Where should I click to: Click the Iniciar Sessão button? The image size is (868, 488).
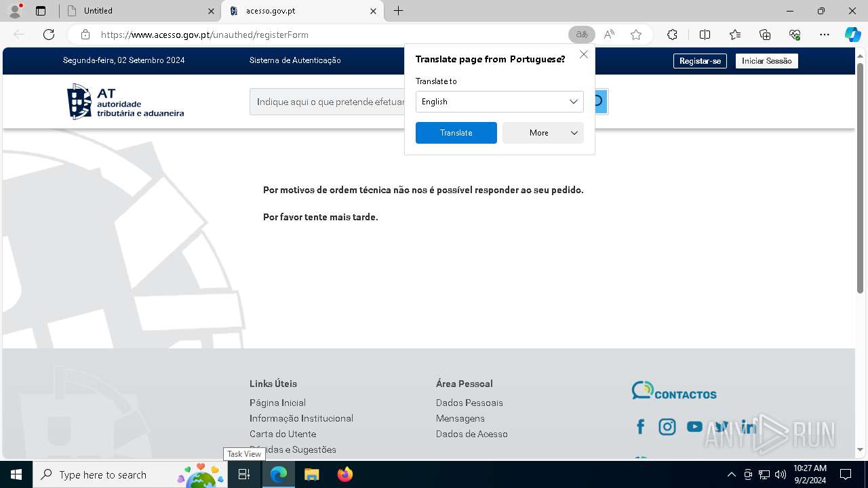[766, 61]
